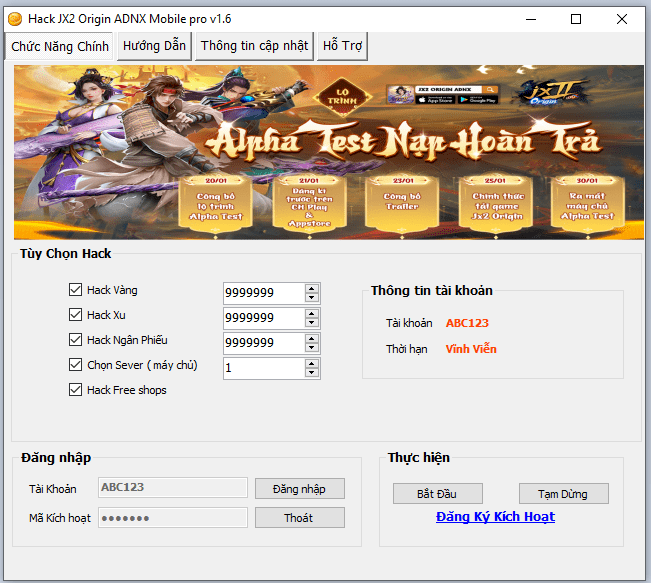
Task: Click the Mã Kích hoạt password field
Action: click(172, 518)
